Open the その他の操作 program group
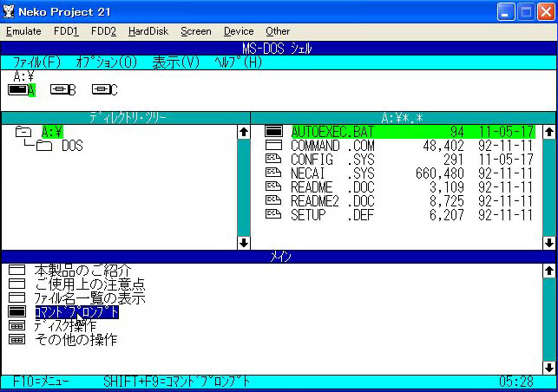Screen dimensions: 558x392 [75, 340]
